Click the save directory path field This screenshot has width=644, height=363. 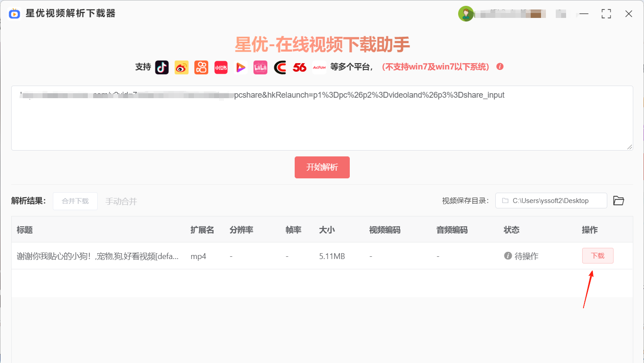[x=551, y=201]
